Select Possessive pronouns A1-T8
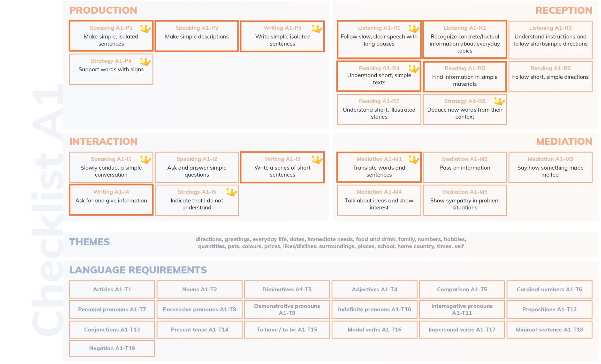The image size is (601, 364). pos(199,309)
